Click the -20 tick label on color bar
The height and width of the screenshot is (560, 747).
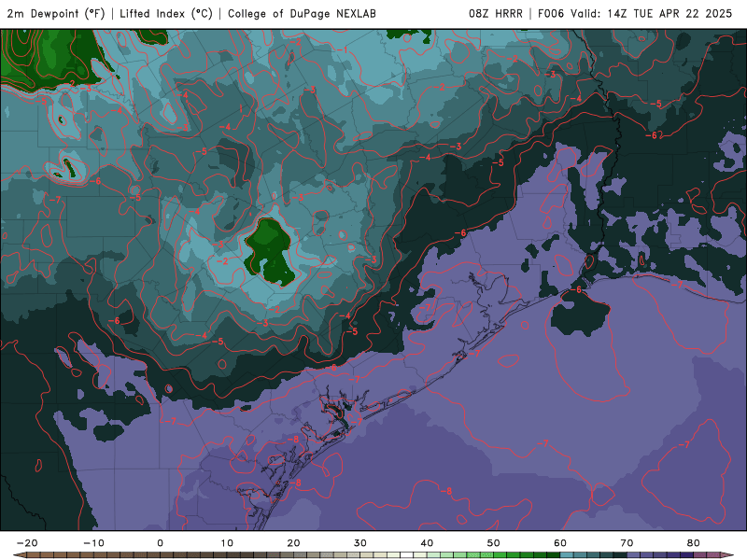coord(27,543)
